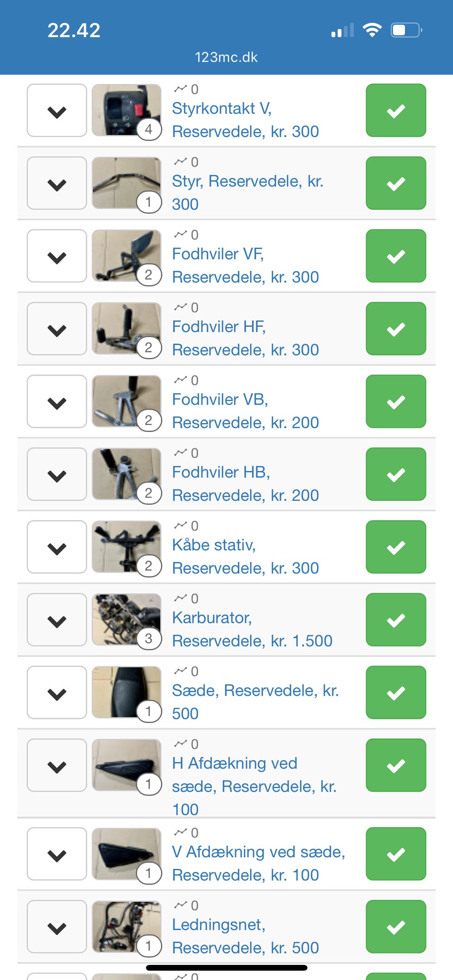Toggle the green checkmark for Sæde listing
The width and height of the screenshot is (453, 980).
tap(396, 692)
